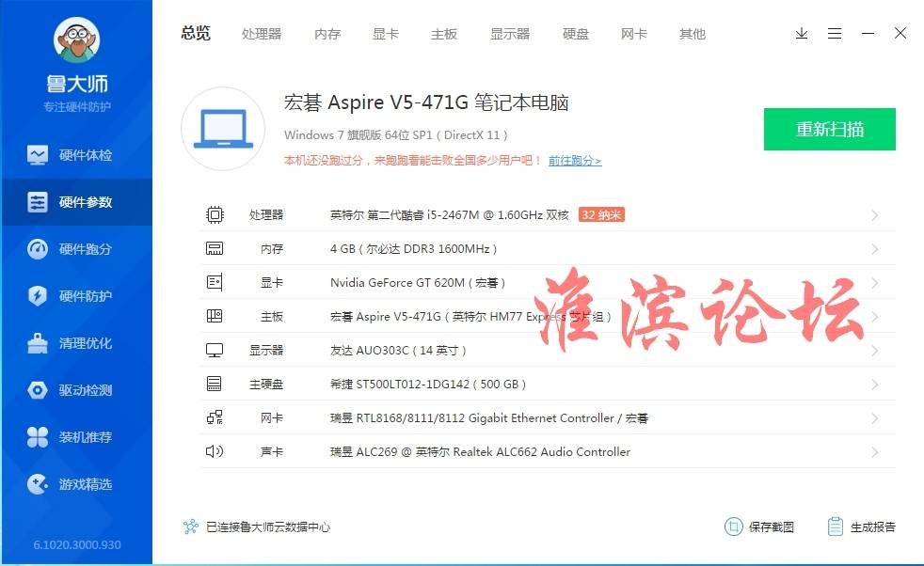Click the laptop computer image
Viewport: 924px width, 566px height.
click(x=223, y=129)
